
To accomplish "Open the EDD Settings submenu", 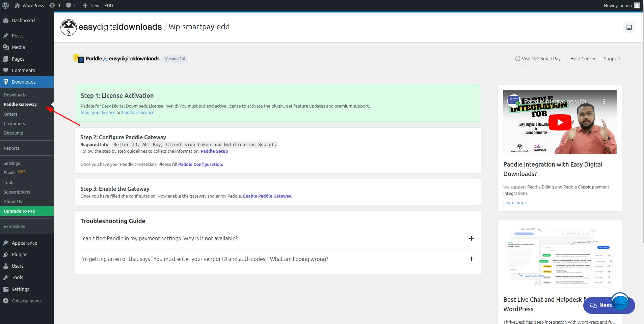I will point(12,164).
